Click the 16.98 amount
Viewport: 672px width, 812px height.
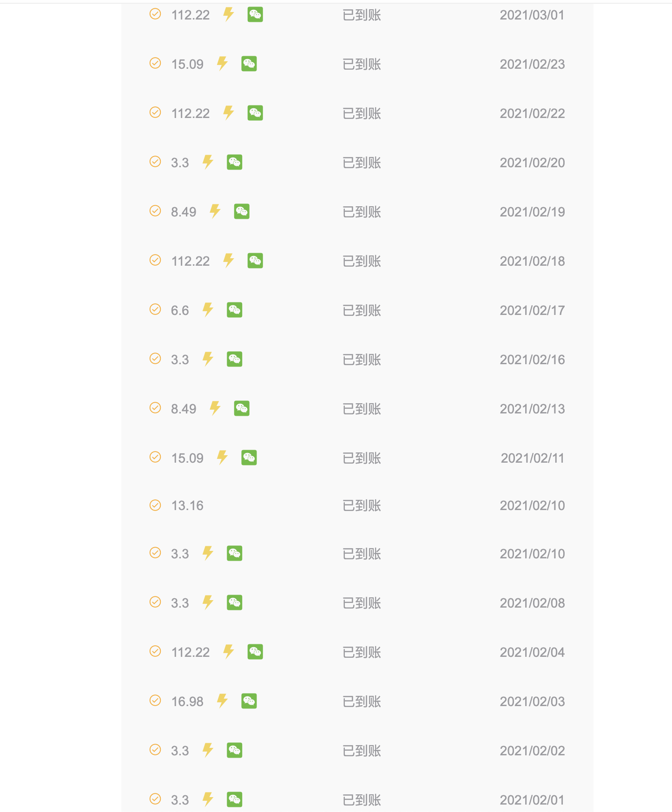coord(187,701)
